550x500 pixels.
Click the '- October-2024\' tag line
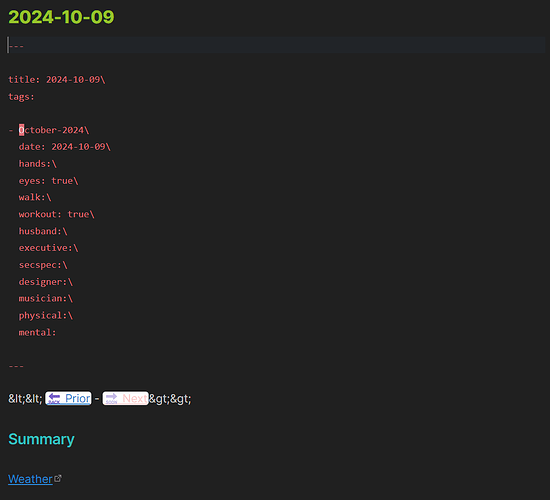(49, 130)
